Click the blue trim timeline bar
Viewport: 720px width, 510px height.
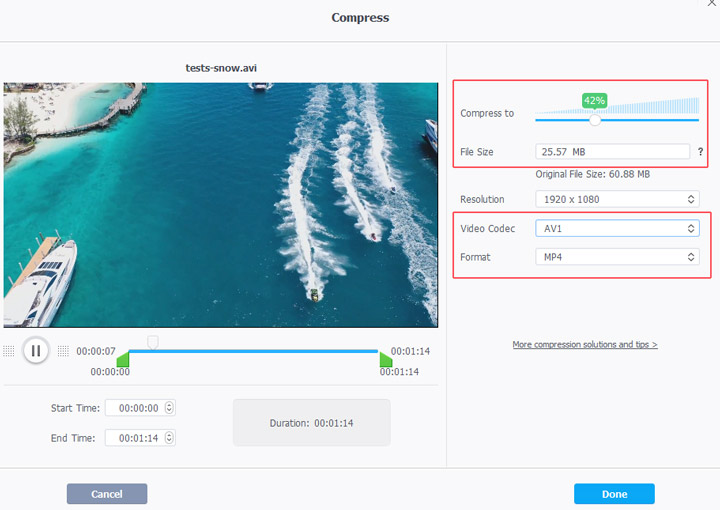tap(253, 351)
